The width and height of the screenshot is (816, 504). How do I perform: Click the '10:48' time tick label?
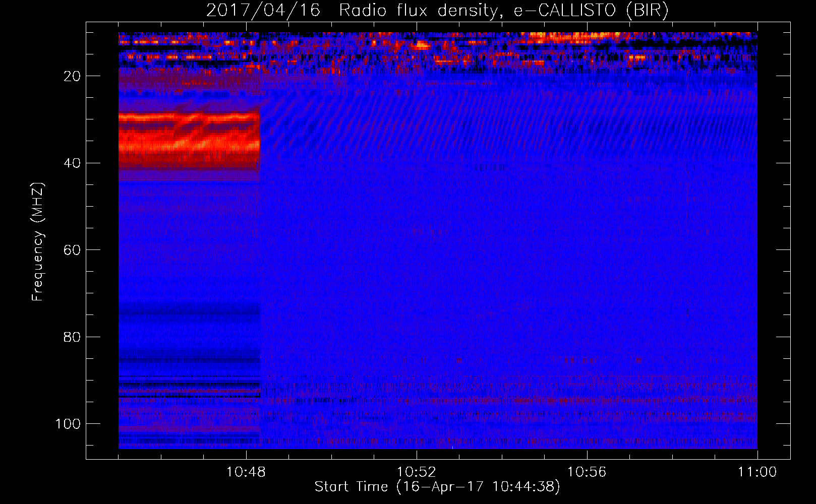click(x=246, y=472)
